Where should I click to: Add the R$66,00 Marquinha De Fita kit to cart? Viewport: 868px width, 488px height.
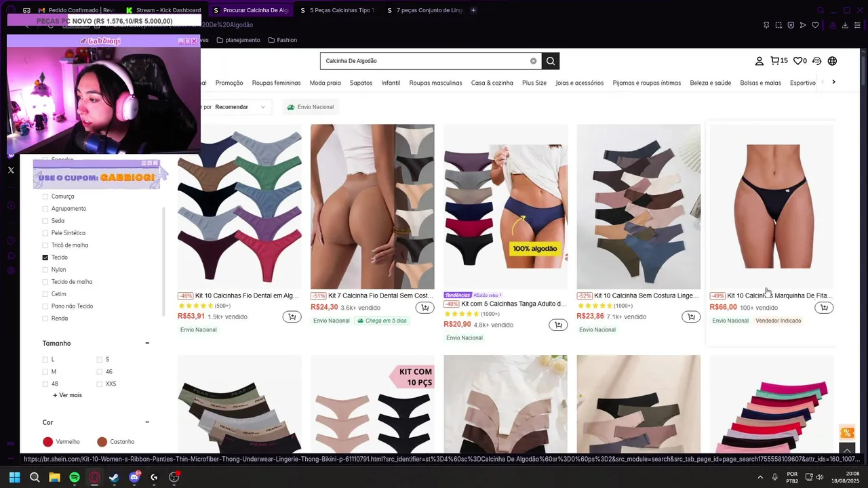824,308
